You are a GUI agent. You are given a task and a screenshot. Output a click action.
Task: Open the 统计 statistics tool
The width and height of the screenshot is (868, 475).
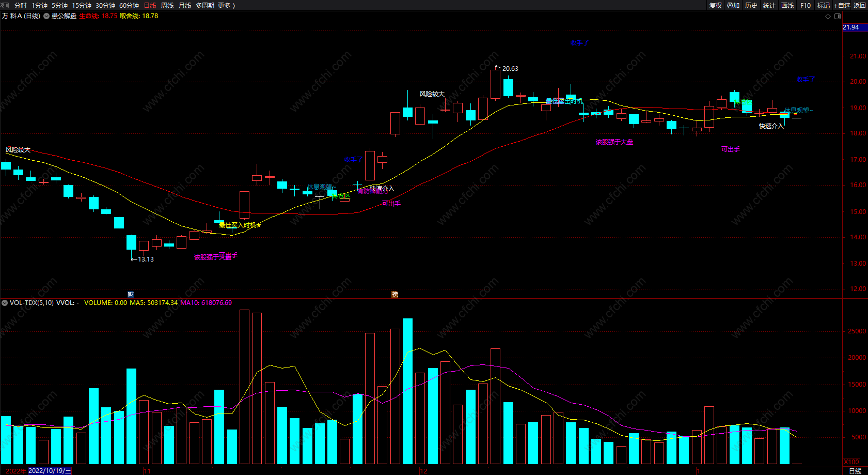click(x=769, y=5)
